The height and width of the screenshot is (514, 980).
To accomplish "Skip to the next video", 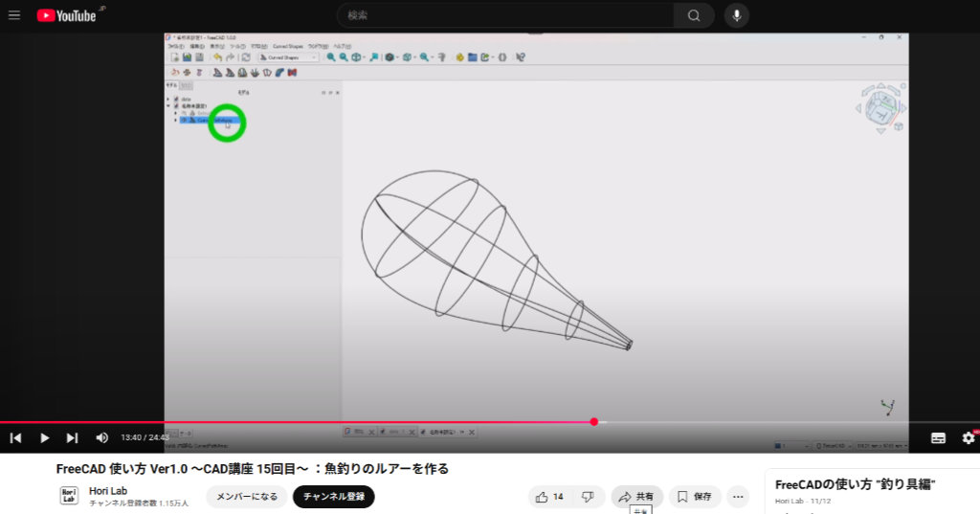I will tap(72, 437).
